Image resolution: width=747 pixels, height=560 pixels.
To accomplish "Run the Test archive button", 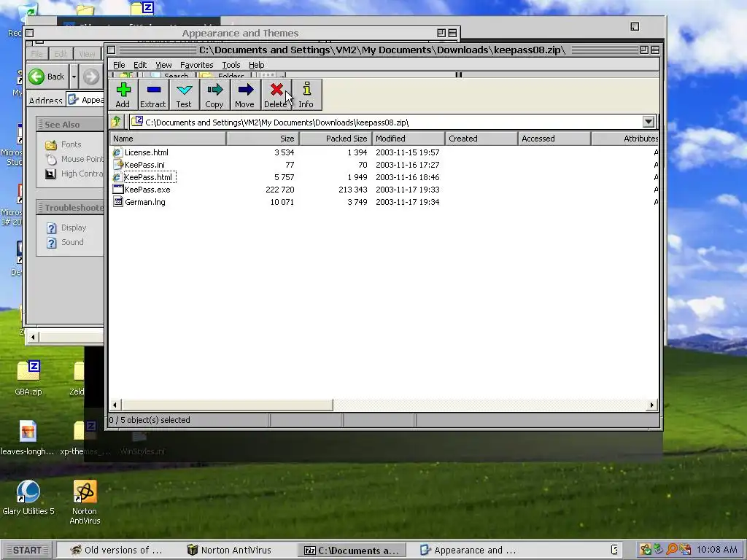I will (x=184, y=95).
